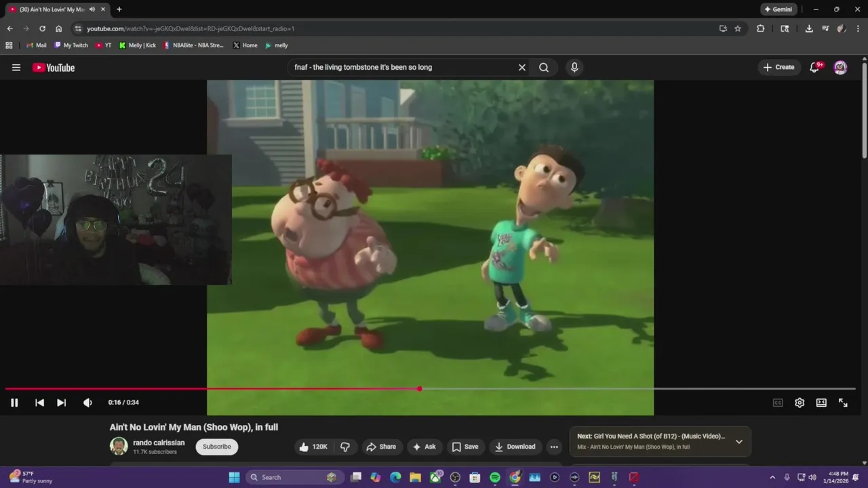Expand the Next up playlist panel

(x=739, y=442)
